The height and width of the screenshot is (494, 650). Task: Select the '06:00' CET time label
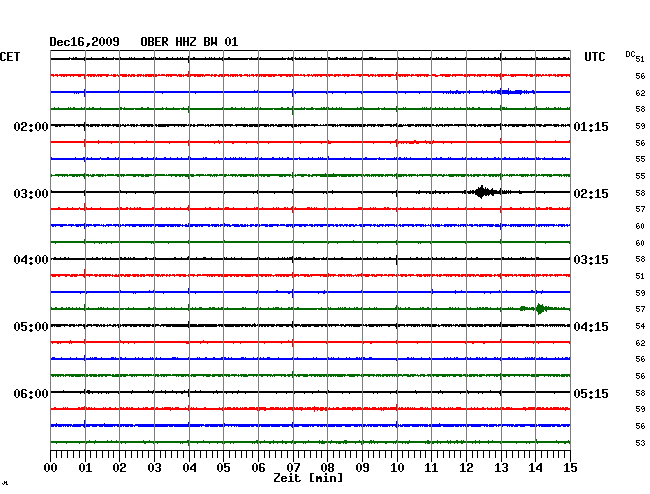click(31, 393)
